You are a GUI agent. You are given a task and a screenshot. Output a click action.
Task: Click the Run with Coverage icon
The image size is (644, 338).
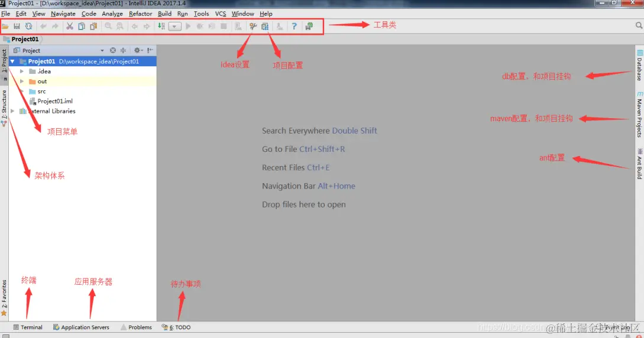pos(212,26)
